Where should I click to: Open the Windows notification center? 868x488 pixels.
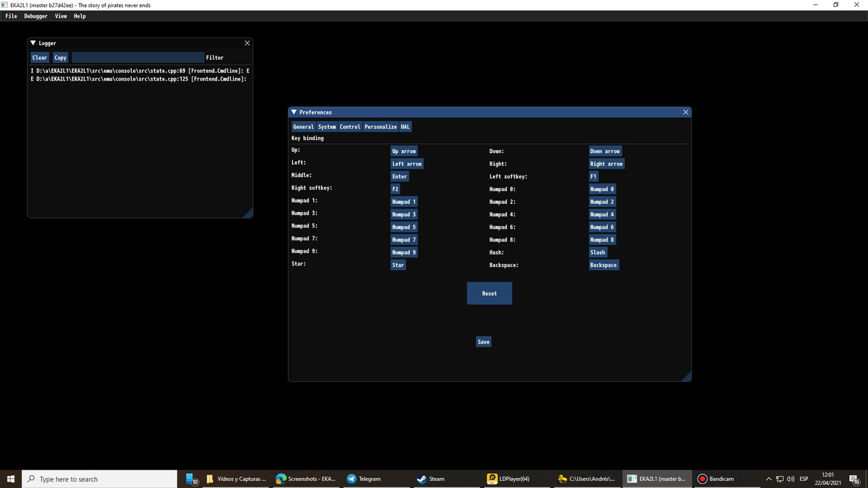coord(855,479)
